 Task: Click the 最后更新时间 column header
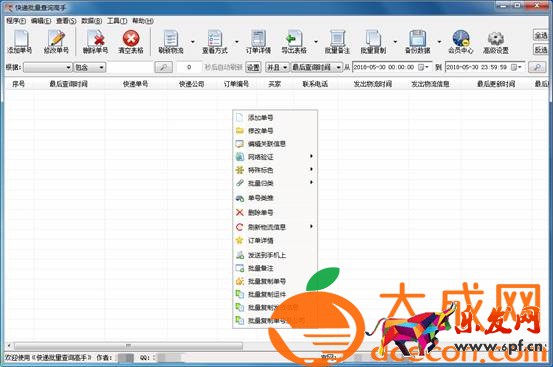point(496,84)
